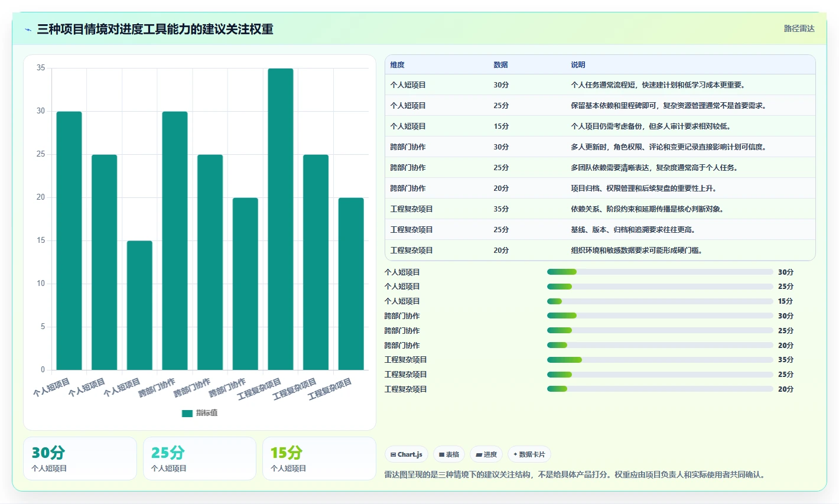Click the 35分 label beside the progress bars
The image size is (839, 504).
point(786,360)
